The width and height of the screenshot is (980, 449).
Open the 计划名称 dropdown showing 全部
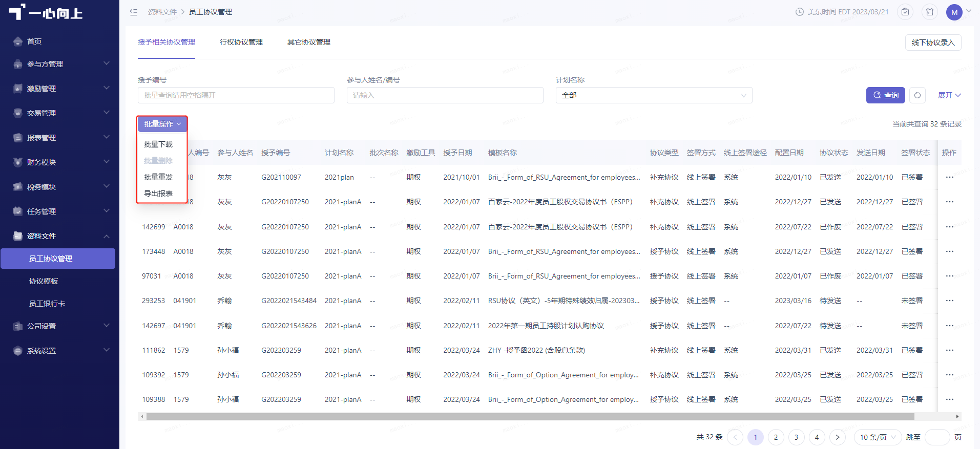[654, 95]
